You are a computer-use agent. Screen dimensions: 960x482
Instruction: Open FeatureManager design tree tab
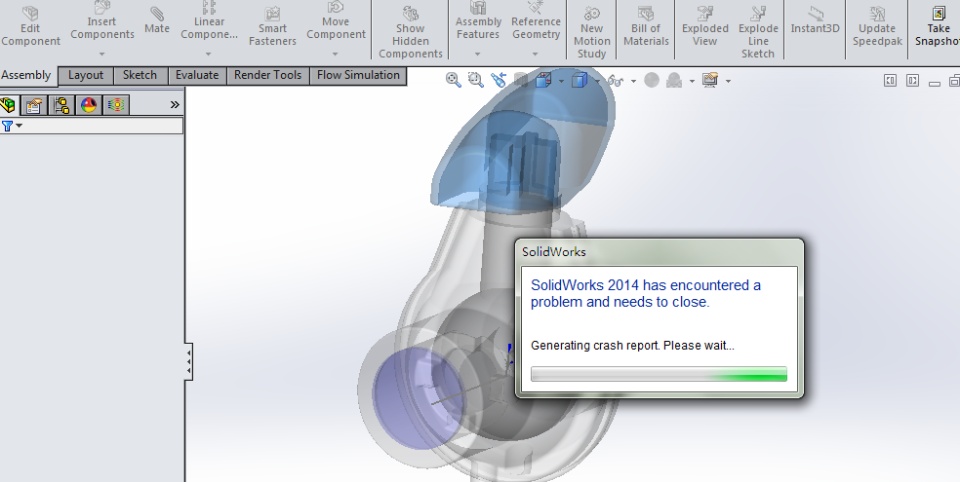click(x=8, y=105)
